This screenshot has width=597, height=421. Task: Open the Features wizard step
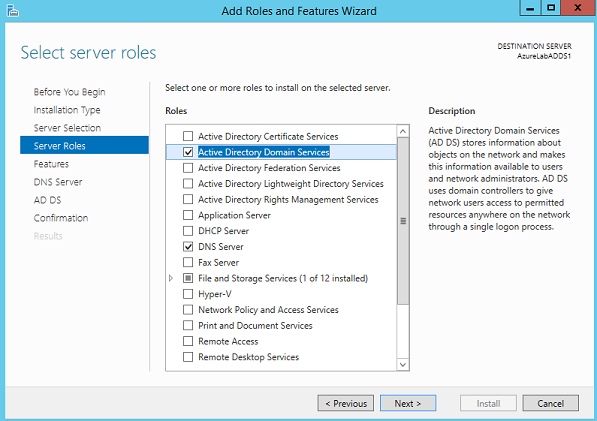[x=51, y=164]
